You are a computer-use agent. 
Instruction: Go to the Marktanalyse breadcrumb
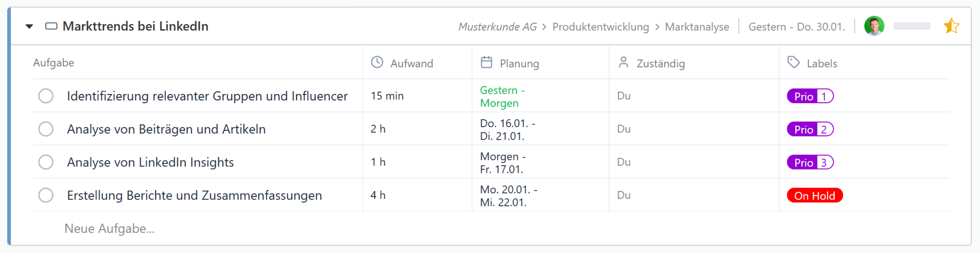point(697,27)
